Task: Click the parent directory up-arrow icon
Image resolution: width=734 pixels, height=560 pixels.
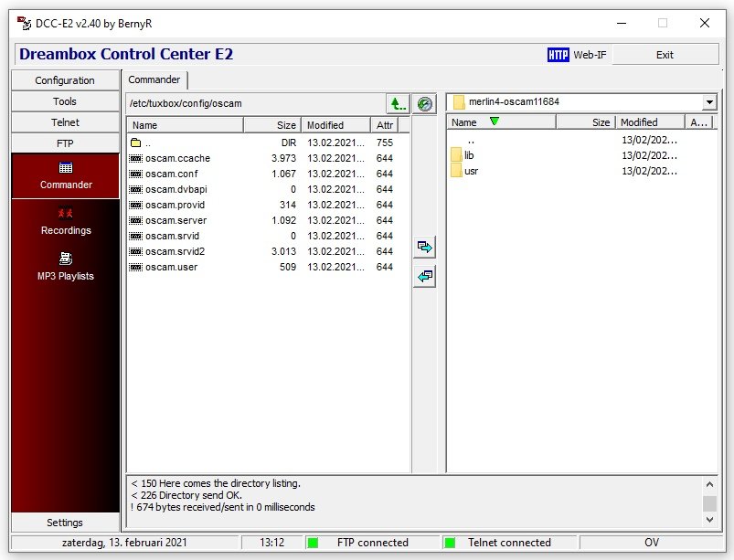Action: [x=397, y=103]
